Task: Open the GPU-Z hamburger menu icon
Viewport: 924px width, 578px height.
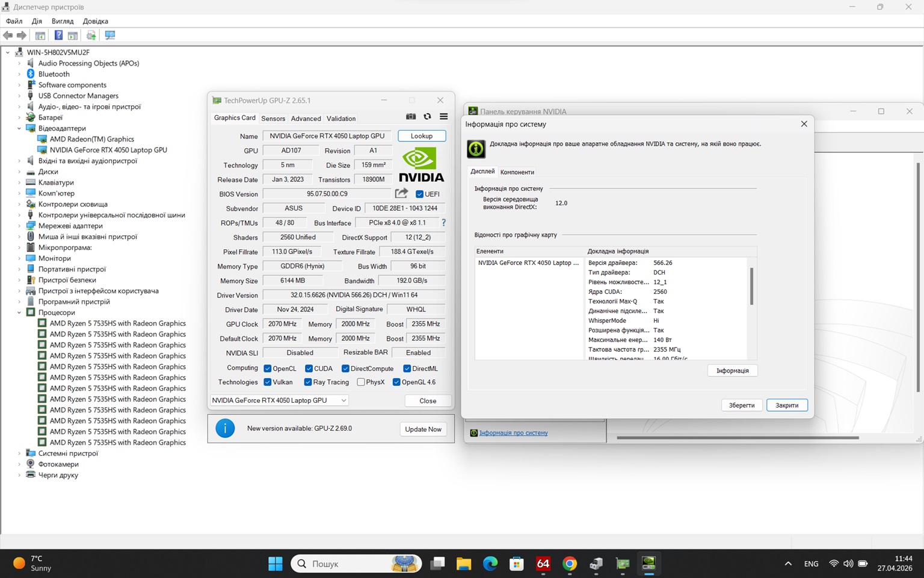Action: pyautogui.click(x=443, y=117)
